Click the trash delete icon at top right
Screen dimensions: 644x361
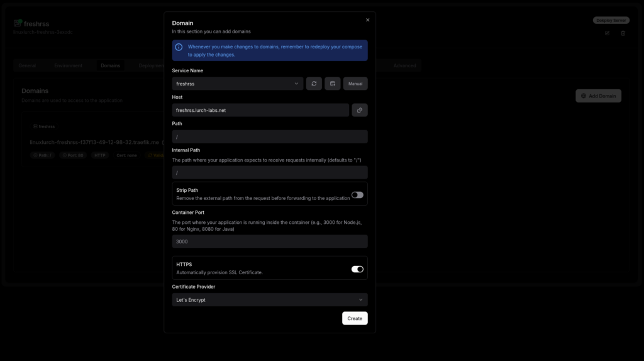pyautogui.click(x=623, y=33)
